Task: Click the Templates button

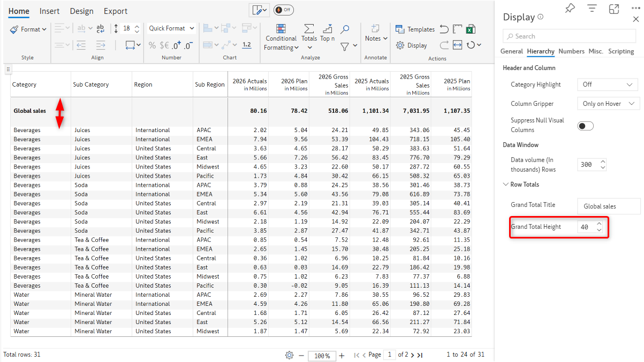Action: pos(415,29)
